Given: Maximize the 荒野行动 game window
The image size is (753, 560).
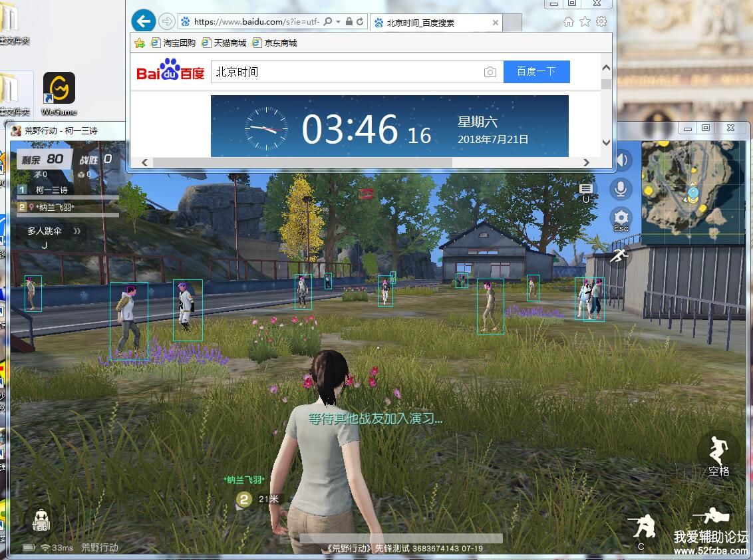Looking at the screenshot, I should (706, 128).
